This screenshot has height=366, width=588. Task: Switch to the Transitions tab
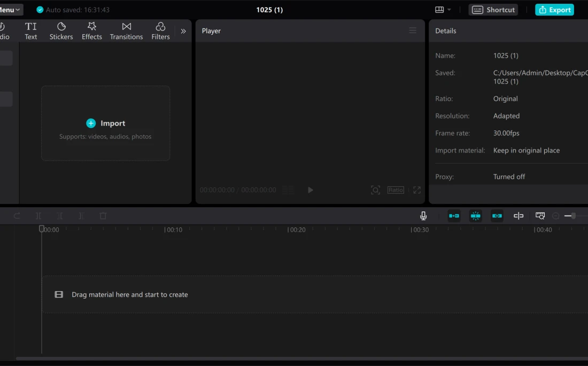(126, 31)
